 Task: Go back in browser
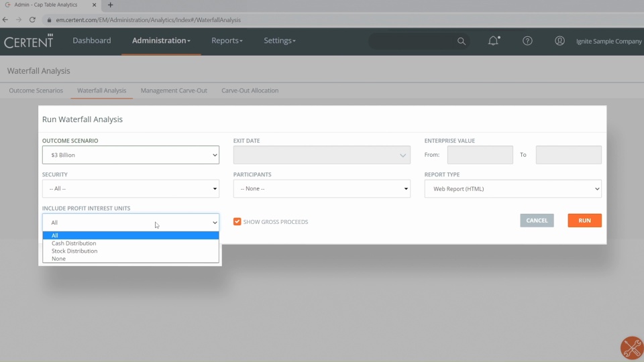pos(5,19)
